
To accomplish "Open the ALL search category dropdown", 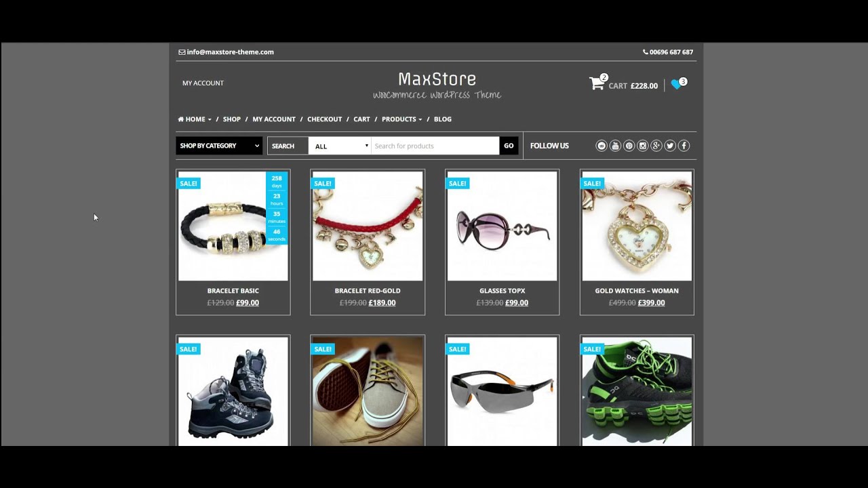I will pyautogui.click(x=340, y=146).
